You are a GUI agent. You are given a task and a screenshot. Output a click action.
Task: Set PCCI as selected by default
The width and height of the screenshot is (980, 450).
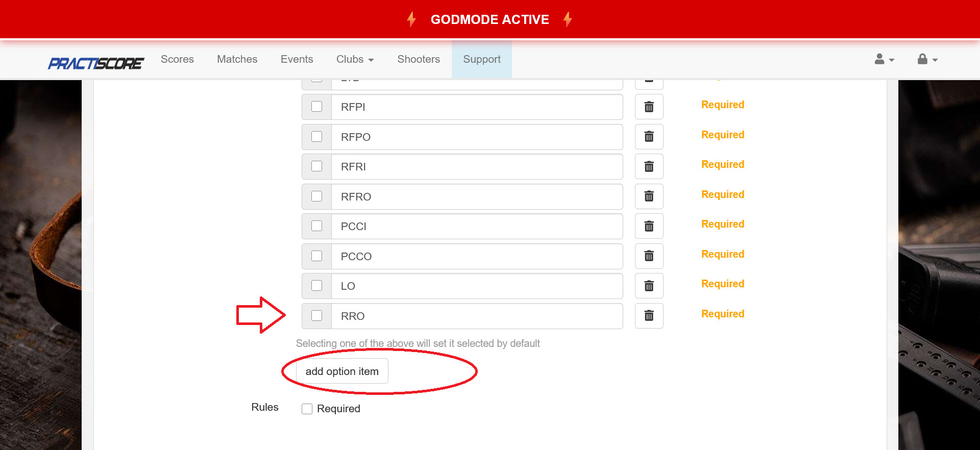click(317, 226)
